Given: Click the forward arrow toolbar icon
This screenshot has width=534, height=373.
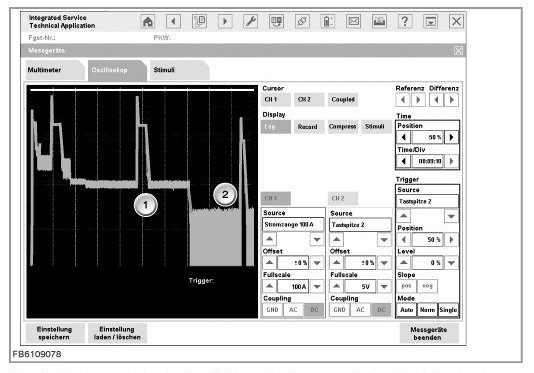Looking at the screenshot, I should pyautogui.click(x=225, y=22).
